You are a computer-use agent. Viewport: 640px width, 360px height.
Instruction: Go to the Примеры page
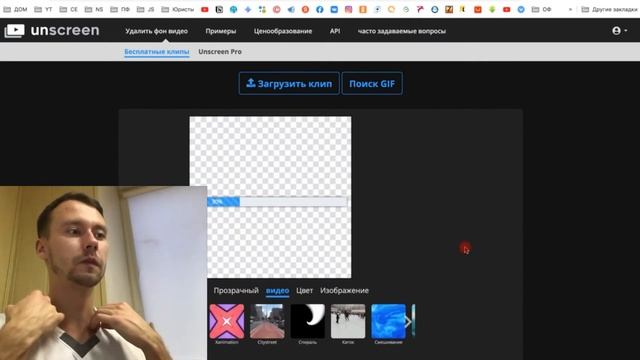(x=221, y=31)
